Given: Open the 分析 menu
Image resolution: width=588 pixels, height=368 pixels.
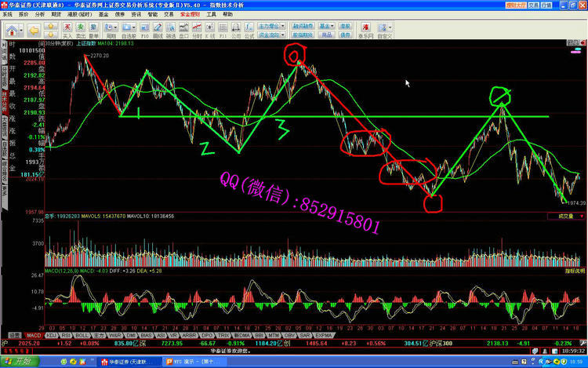Looking at the screenshot, I should tap(39, 14).
